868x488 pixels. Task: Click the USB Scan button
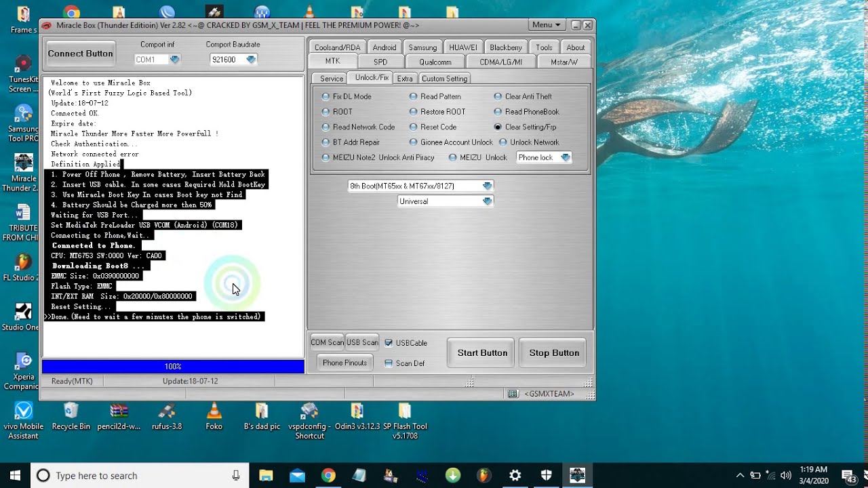click(362, 342)
